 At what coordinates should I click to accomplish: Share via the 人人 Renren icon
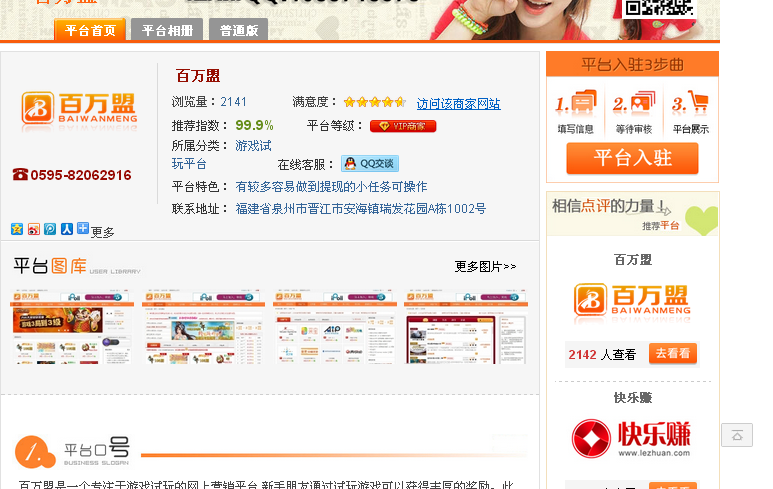(x=67, y=229)
